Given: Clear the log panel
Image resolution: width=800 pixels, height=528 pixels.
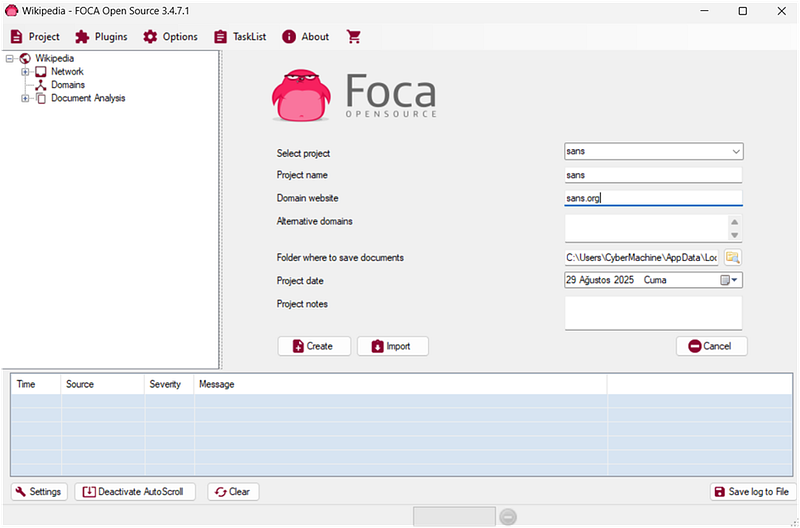Looking at the screenshot, I should tap(233, 492).
